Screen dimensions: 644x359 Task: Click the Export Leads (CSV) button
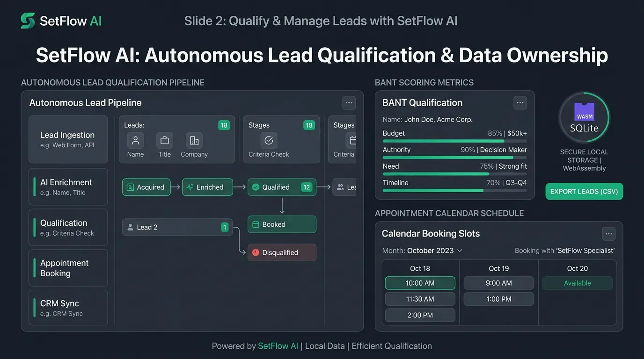[584, 191]
